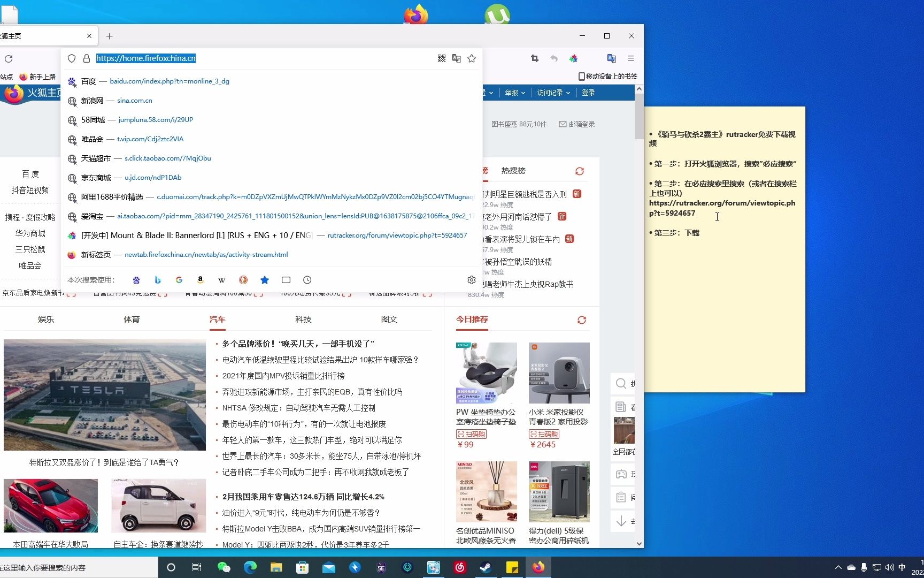Open Steam from the taskbar
Image resolution: width=924 pixels, height=578 pixels.
click(486, 567)
